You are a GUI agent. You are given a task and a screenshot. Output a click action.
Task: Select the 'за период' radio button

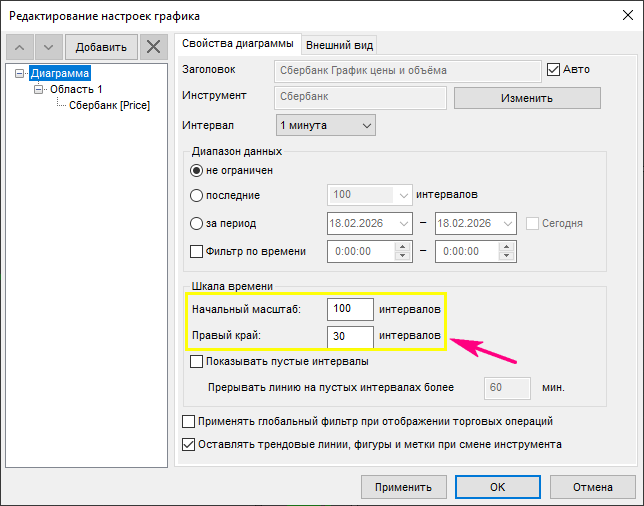pos(197,223)
